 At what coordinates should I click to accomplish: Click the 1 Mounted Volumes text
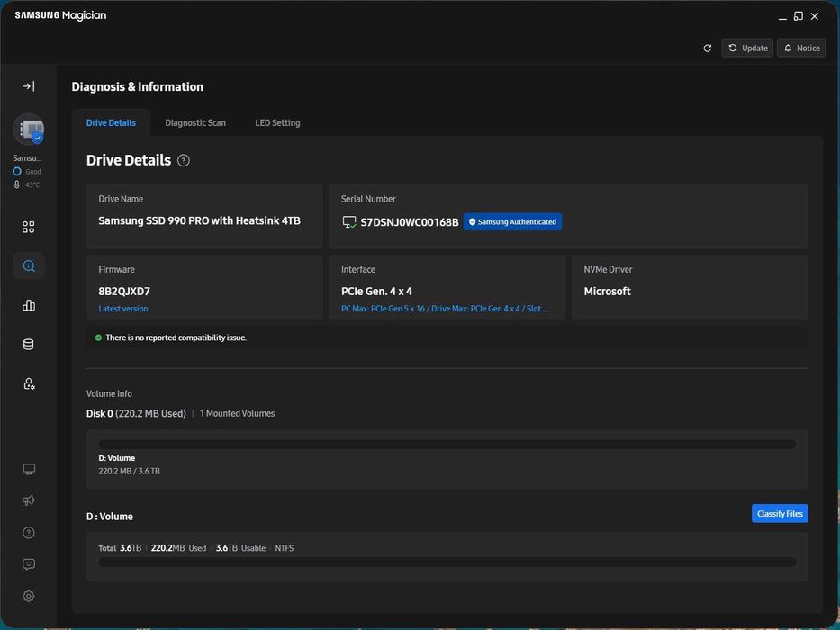coord(238,414)
